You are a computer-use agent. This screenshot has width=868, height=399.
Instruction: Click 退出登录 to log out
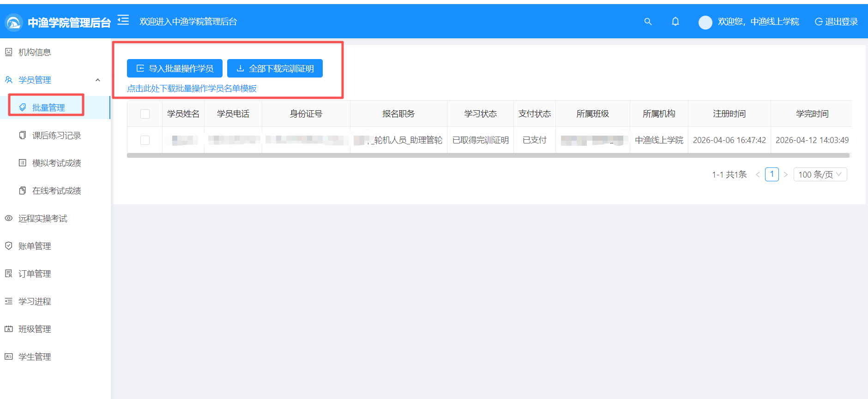click(836, 22)
